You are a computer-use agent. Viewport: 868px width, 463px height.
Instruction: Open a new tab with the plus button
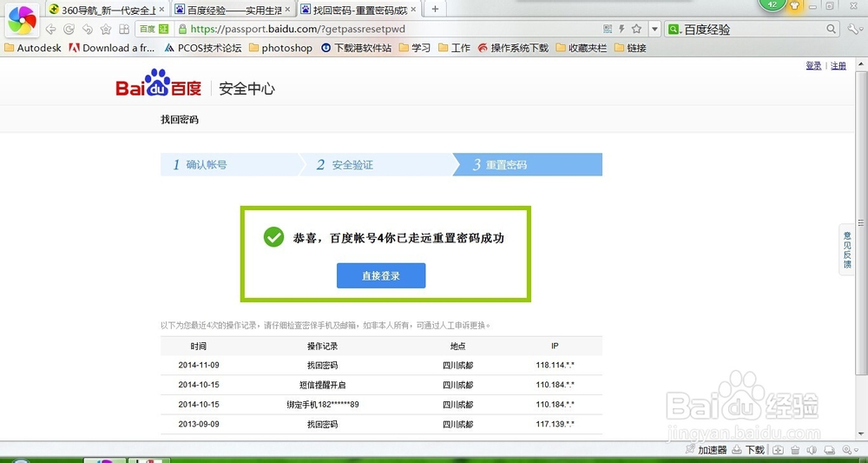point(435,9)
